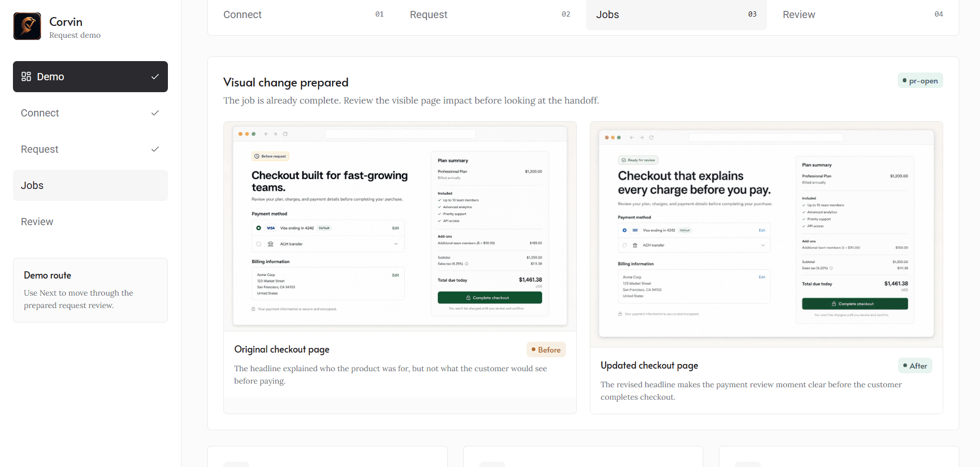Click the Demo grid icon in sidebar
The image size is (980, 467).
pos(26,77)
